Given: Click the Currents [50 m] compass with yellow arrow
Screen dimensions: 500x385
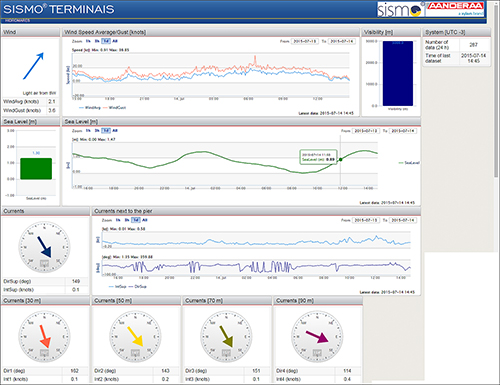Looking at the screenshot, I should pyautogui.click(x=135, y=337).
